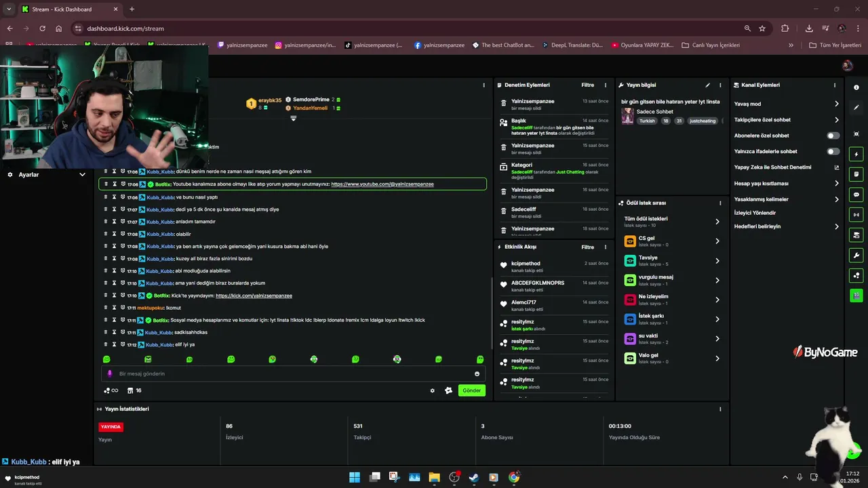Open Yayın İstatistikleri three-dot menu
This screenshot has height=488, width=868.
[720, 409]
